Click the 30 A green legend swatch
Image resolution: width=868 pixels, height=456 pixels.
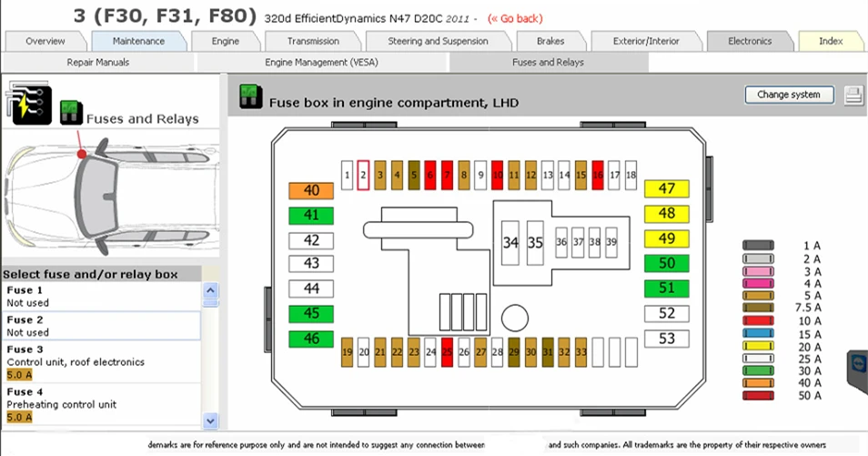click(x=758, y=370)
